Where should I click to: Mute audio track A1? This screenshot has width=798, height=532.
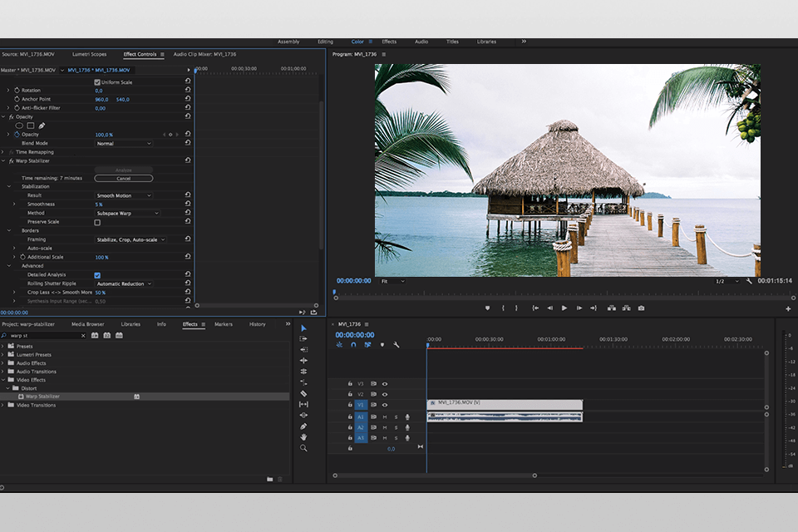pyautogui.click(x=385, y=417)
